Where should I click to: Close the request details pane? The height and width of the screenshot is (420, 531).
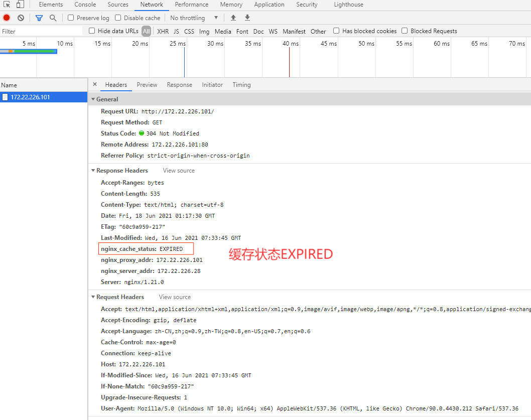[95, 84]
